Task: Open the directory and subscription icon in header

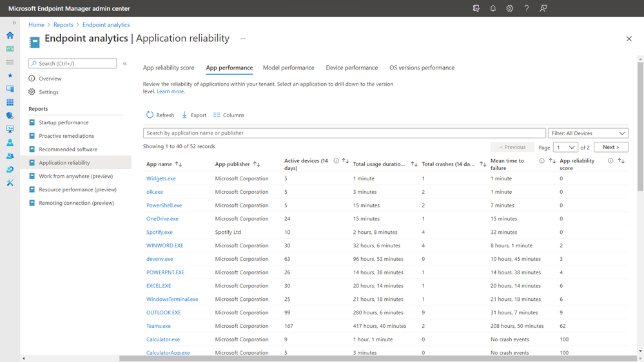Action: pos(476,8)
